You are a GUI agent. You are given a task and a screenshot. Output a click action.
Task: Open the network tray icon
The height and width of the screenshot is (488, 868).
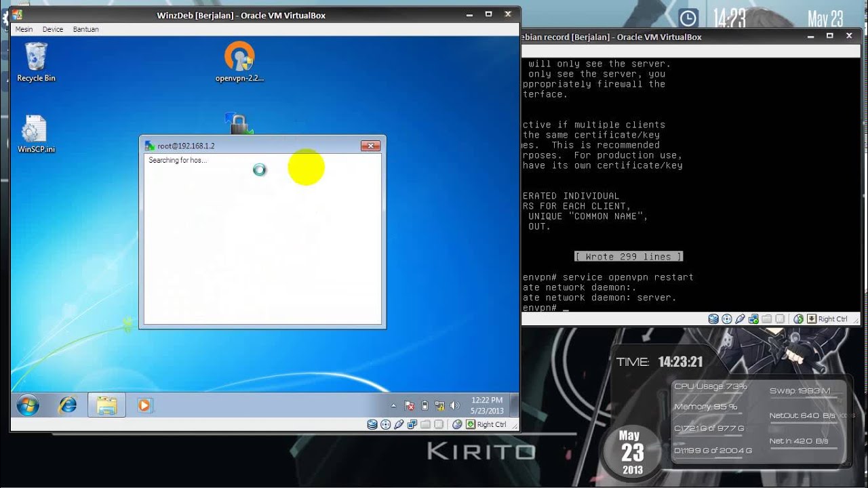439,405
